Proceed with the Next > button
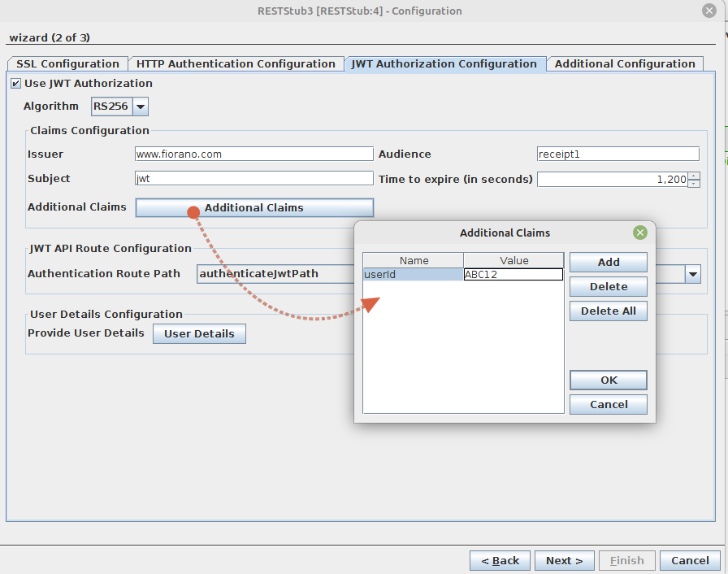This screenshot has width=728, height=574. [564, 561]
